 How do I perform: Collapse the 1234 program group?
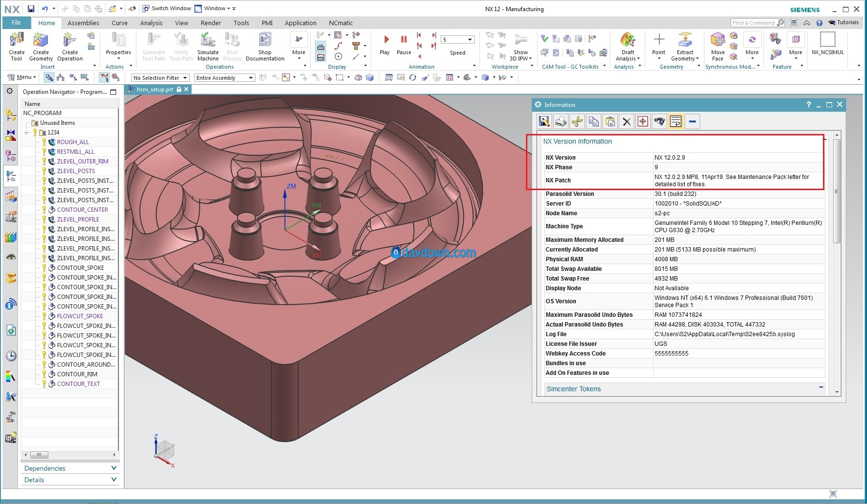pyautogui.click(x=27, y=133)
